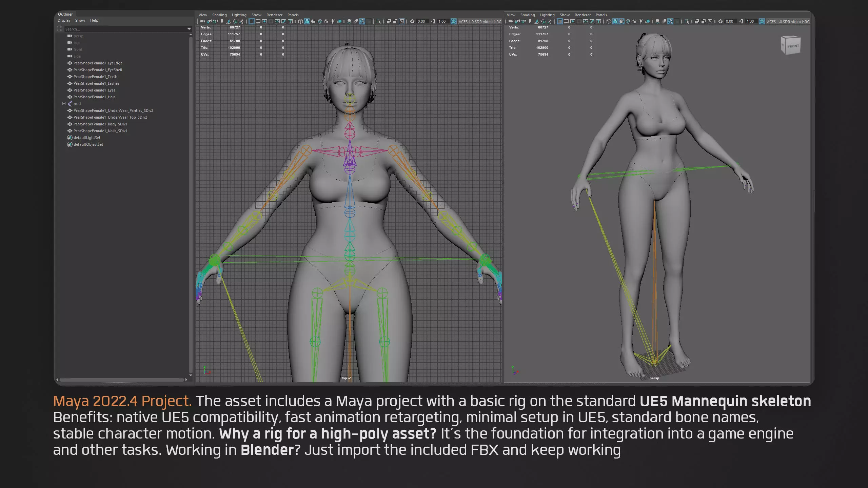Image resolution: width=868 pixels, height=488 pixels.
Task: Open the left viewport View menu
Action: click(x=203, y=15)
